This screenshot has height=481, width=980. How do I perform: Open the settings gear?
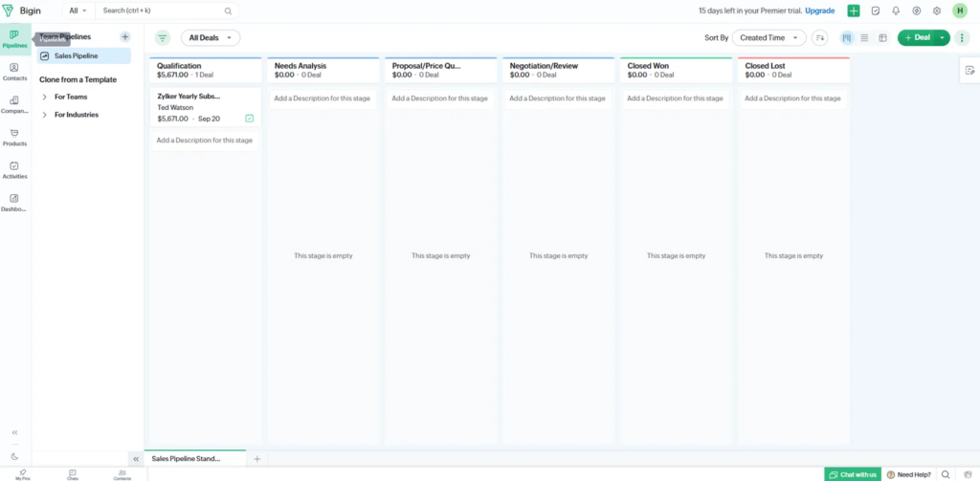click(937, 11)
